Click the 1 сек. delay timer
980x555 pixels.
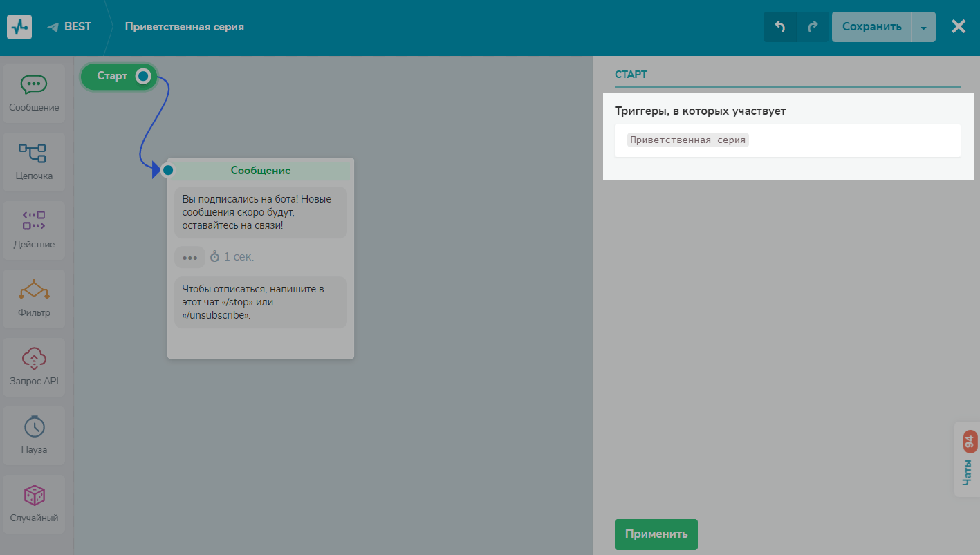[x=232, y=256]
